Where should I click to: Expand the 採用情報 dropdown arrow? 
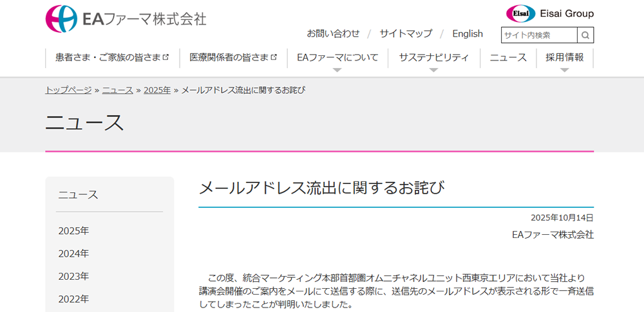pos(564,69)
